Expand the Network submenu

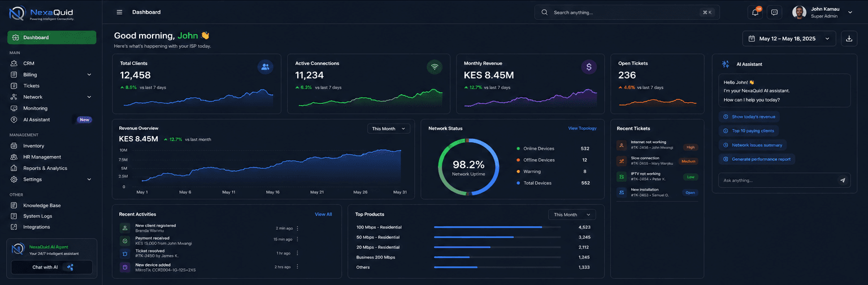point(89,97)
